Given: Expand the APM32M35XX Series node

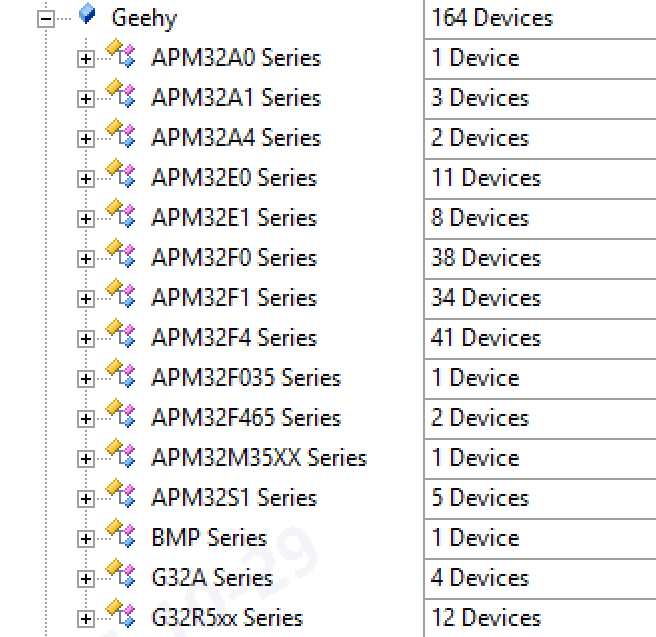Looking at the screenshot, I should [85, 459].
